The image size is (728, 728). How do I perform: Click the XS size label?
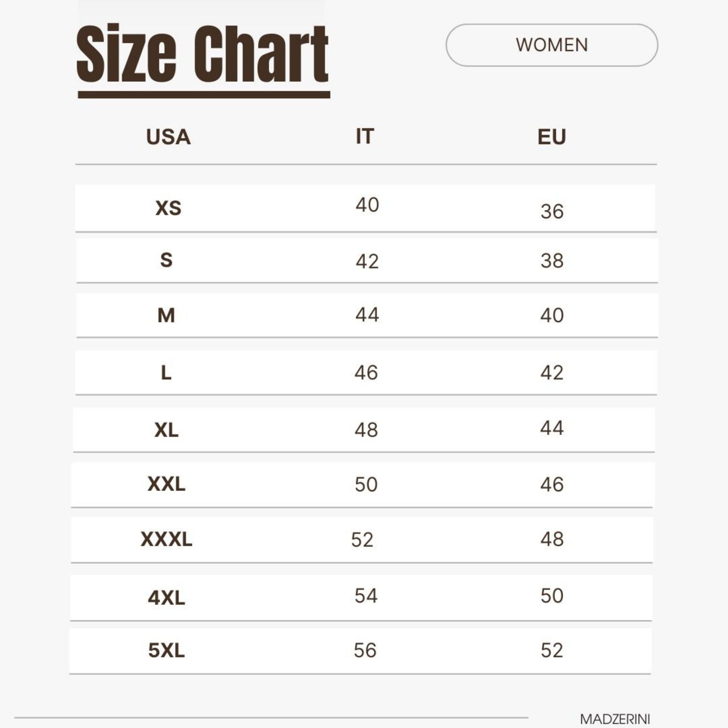point(168,208)
